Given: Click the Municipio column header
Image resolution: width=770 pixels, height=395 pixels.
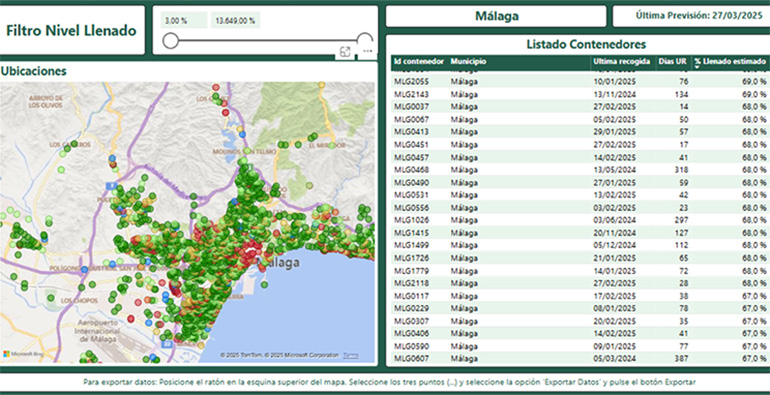Looking at the screenshot, I should click(x=468, y=61).
